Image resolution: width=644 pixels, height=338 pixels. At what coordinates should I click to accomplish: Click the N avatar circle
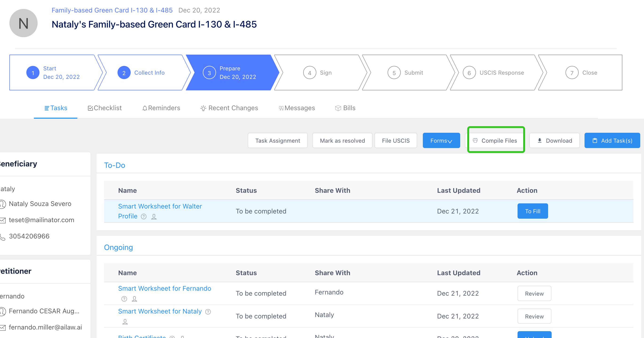24,23
